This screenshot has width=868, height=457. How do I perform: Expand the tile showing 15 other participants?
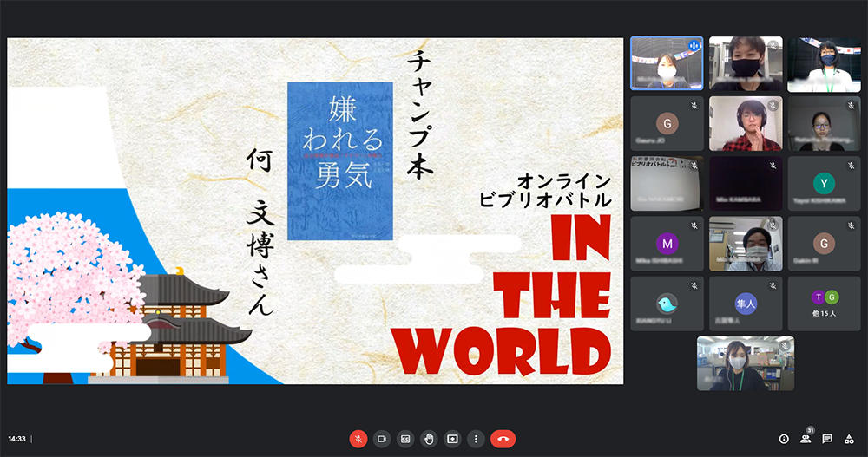click(824, 304)
